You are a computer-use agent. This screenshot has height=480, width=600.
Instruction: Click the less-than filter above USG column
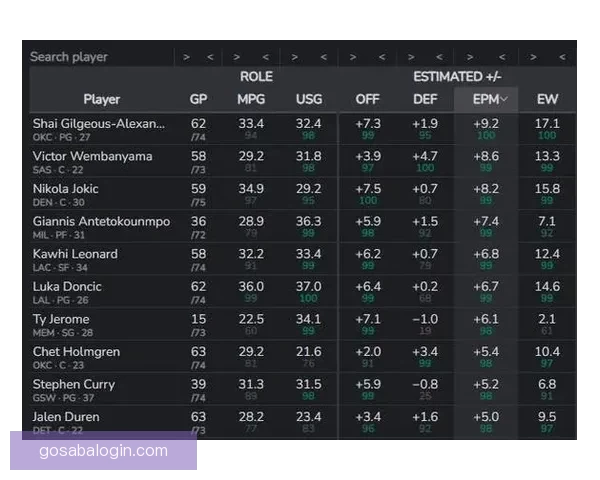[x=323, y=57]
